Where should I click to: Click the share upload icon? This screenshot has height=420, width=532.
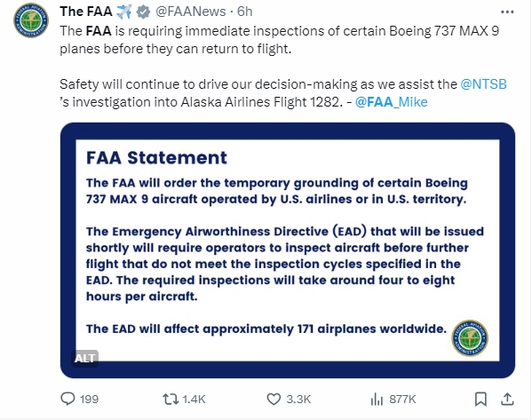(x=507, y=399)
